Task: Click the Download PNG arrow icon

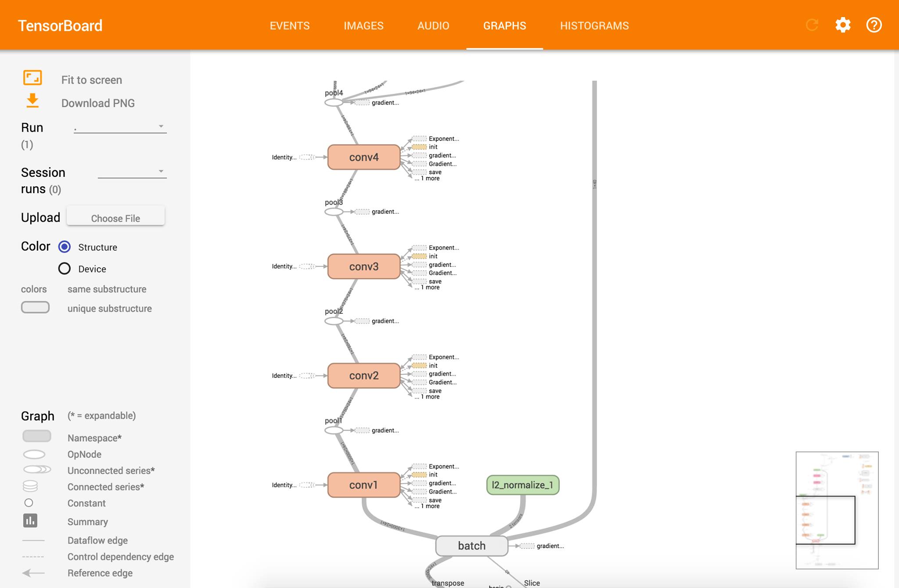Action: (x=32, y=100)
